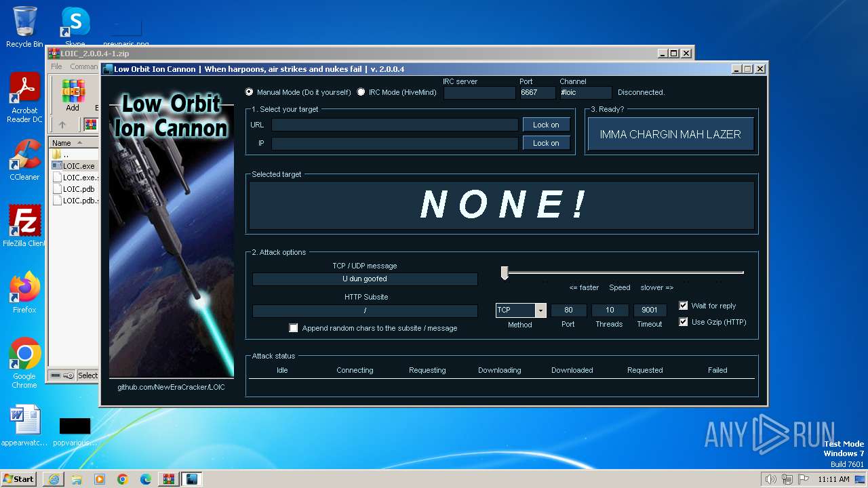This screenshot has height=488, width=868.
Task: Open the popvarious desktop file icon
Action: point(75,430)
